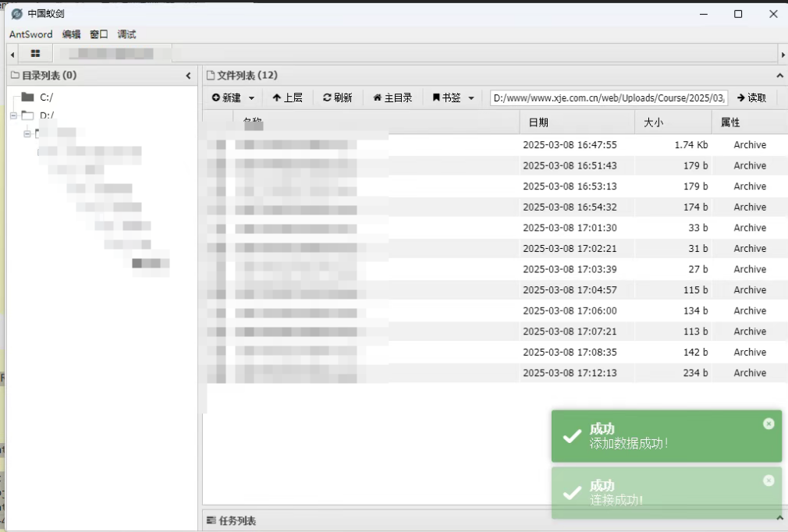Click the file path input field

[609, 98]
